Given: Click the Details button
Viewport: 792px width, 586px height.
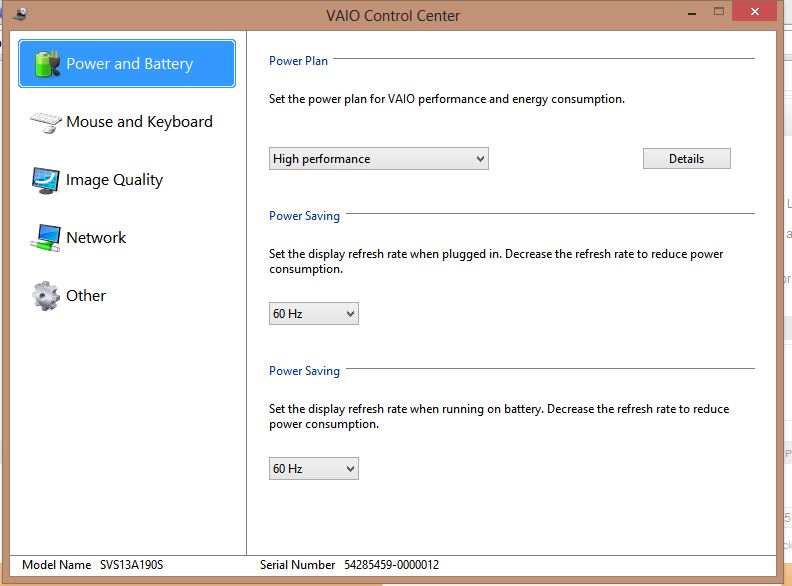Looking at the screenshot, I should [x=686, y=159].
